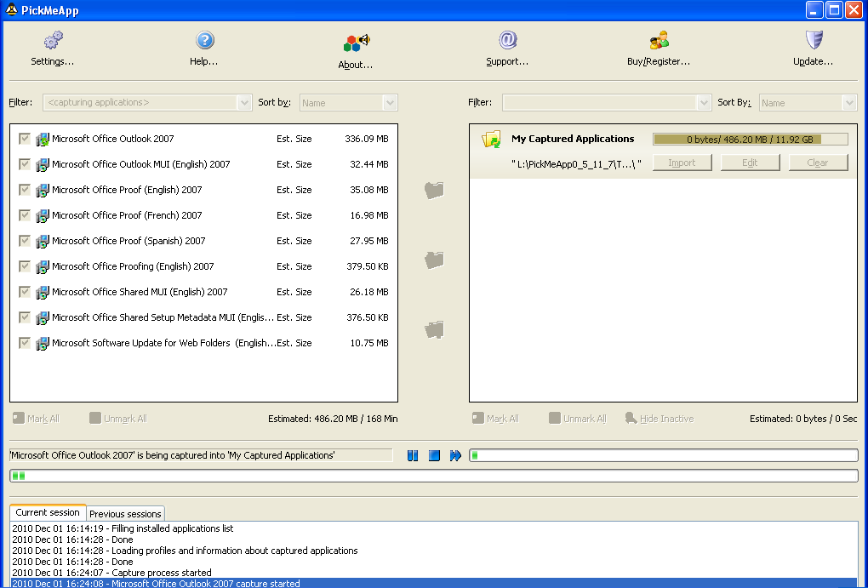This screenshot has width=868, height=588.
Task: Click right Unmark All button
Action: (x=578, y=419)
